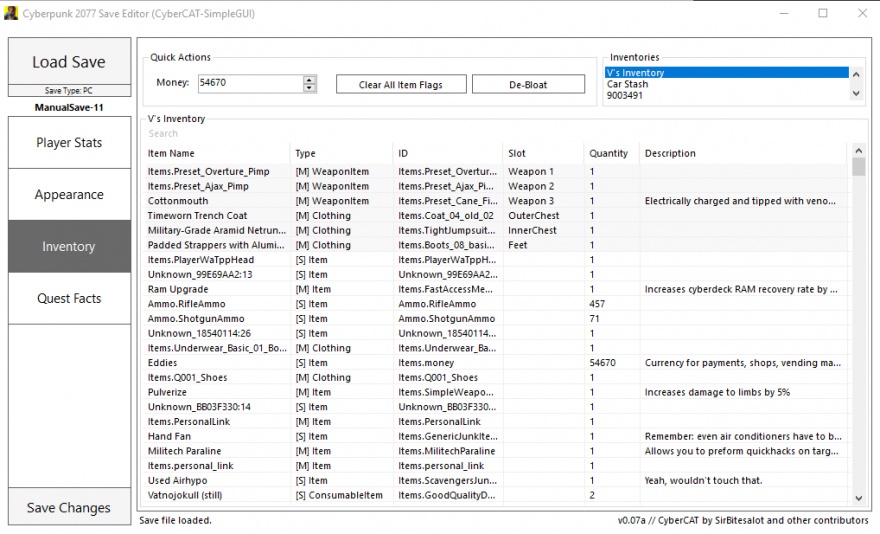Viewport: 880px width, 534px height.
Task: Open the Quest Facts section
Action: click(x=69, y=298)
